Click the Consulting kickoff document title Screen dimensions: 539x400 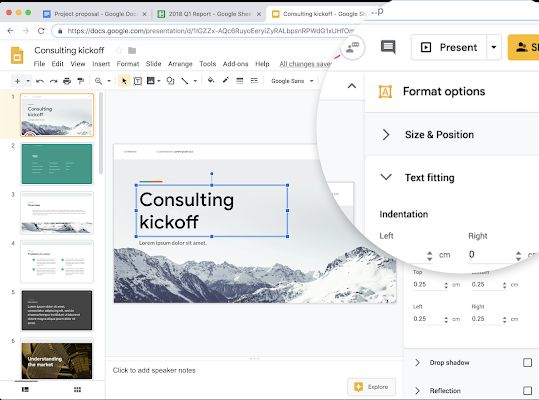pos(69,51)
